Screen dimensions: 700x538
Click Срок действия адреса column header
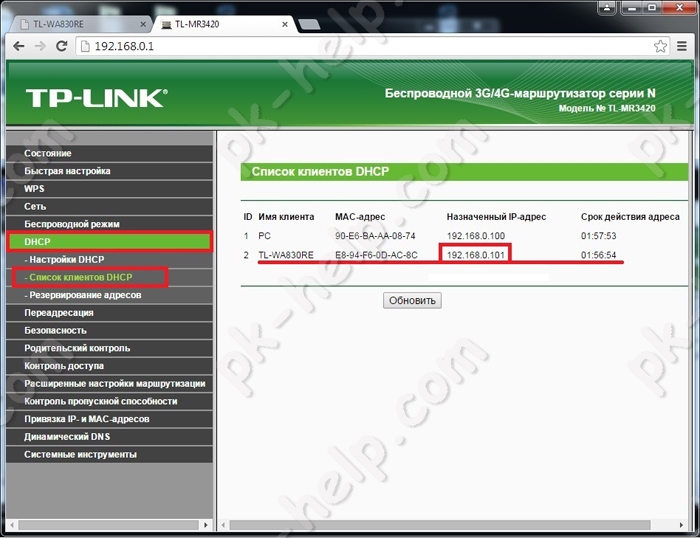point(630,217)
